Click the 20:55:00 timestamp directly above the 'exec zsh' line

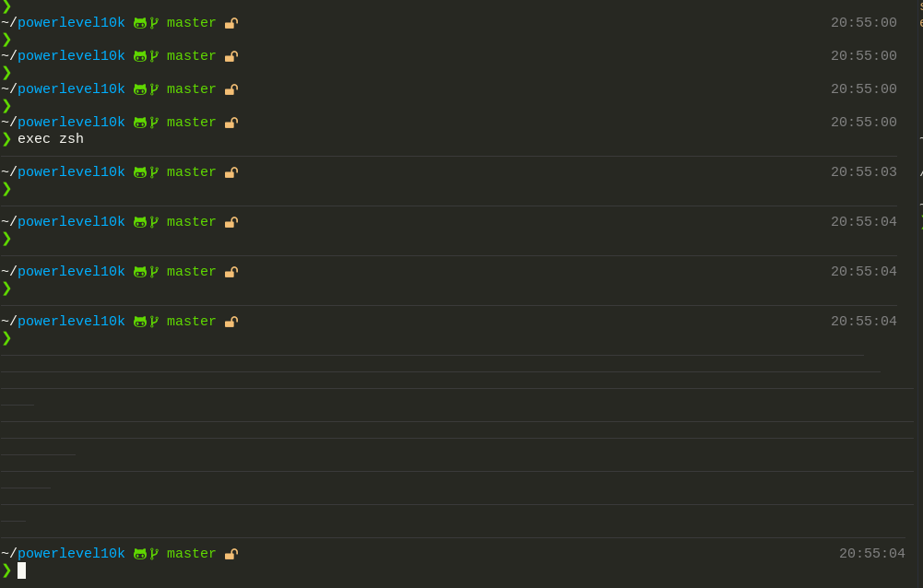tap(864, 122)
